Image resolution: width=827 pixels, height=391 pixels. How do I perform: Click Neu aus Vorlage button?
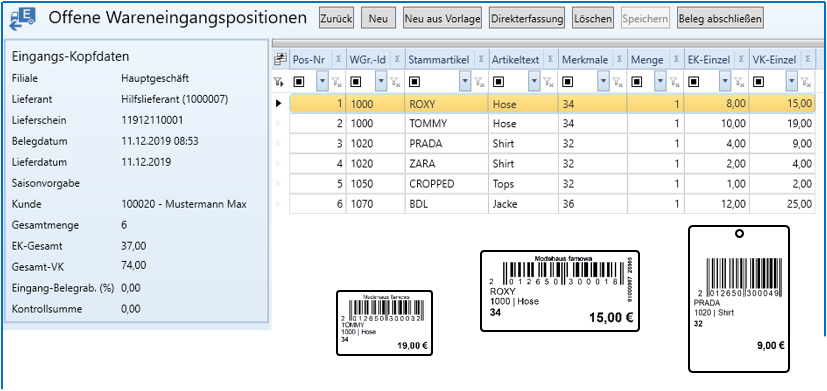coord(443,18)
